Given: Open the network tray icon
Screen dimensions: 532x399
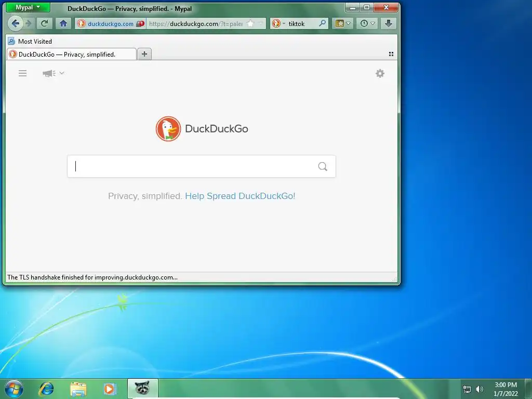Looking at the screenshot, I should coord(467,389).
